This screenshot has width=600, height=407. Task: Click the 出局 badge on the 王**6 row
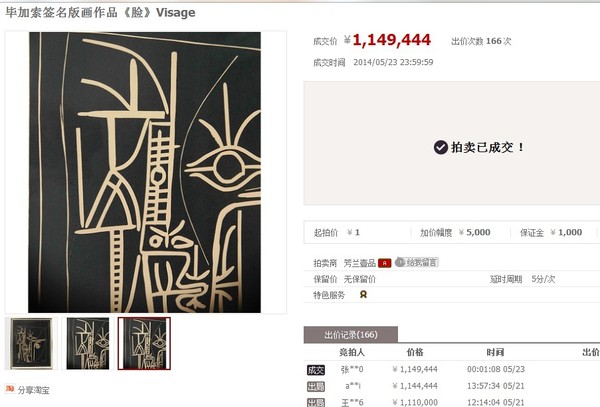point(316,402)
